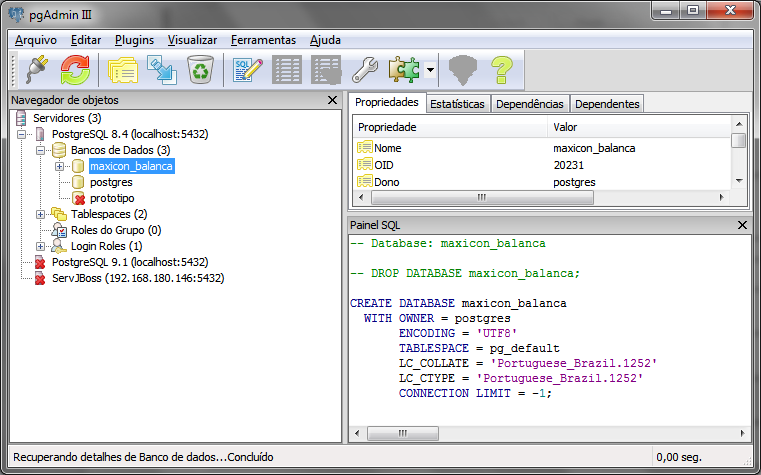Click properties list scroll up arrow
The height and width of the screenshot is (475, 761).
739,124
